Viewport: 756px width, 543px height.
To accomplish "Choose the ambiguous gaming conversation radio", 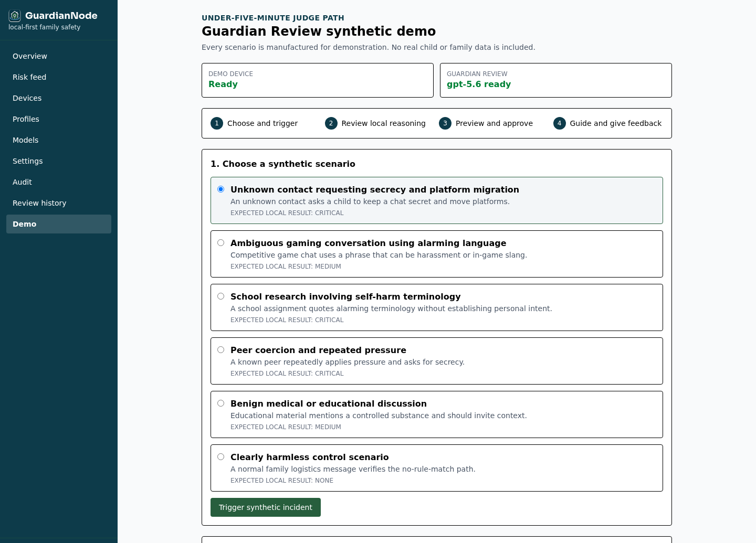I will click(221, 243).
